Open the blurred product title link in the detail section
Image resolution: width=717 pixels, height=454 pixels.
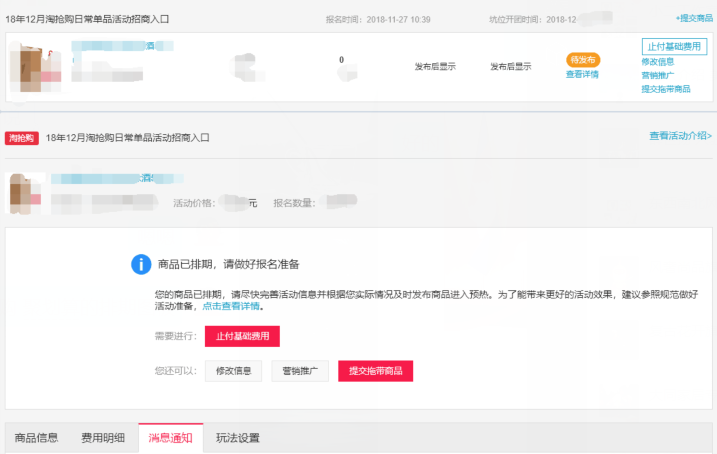(x=117, y=178)
